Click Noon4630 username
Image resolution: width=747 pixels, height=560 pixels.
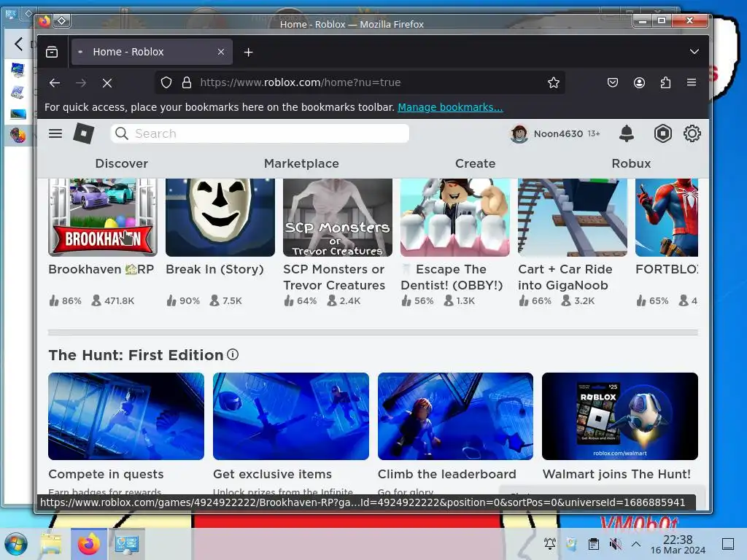558,134
